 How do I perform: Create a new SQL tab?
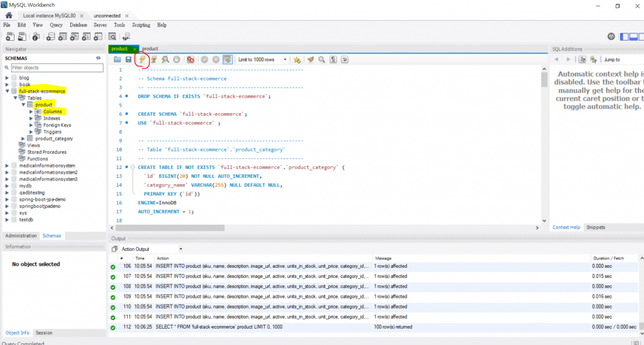click(10, 36)
